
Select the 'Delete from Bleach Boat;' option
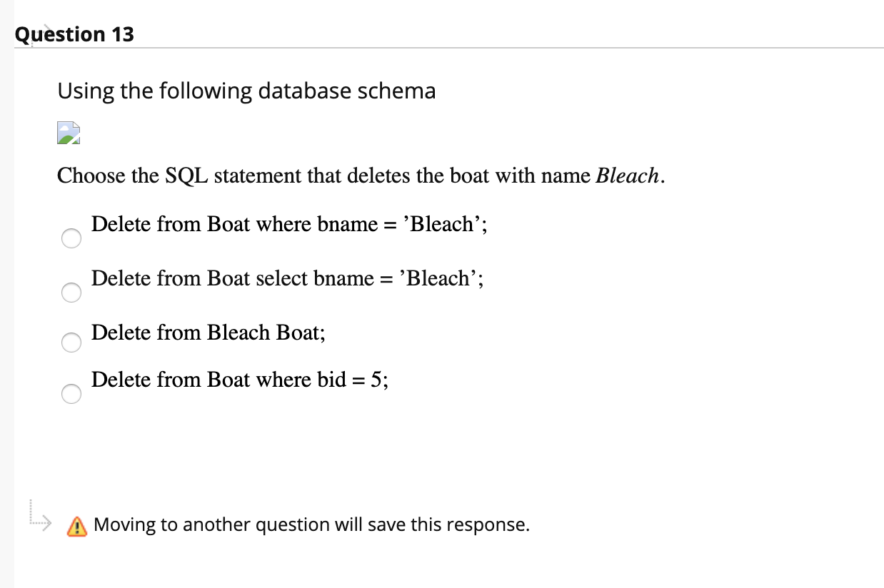71,343
